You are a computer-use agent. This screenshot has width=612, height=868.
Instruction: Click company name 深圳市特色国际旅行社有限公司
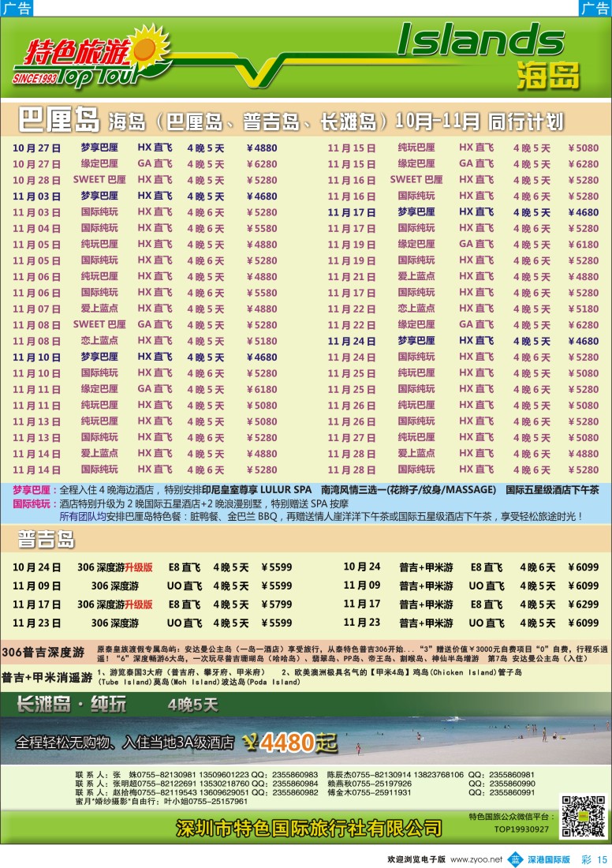tap(309, 828)
